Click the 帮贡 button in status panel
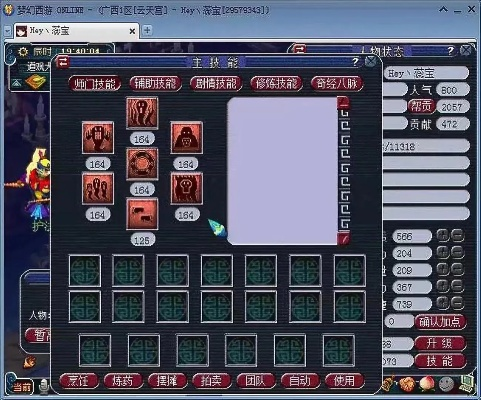The height and width of the screenshot is (400, 481). [421, 107]
